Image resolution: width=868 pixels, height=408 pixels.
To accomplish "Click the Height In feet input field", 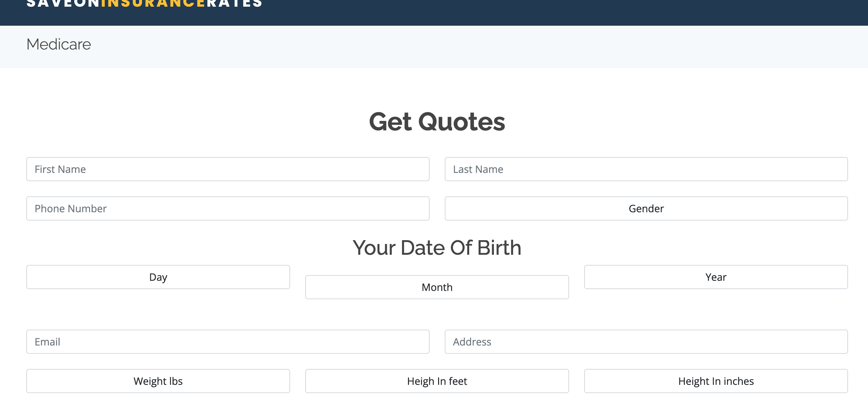I will [437, 381].
